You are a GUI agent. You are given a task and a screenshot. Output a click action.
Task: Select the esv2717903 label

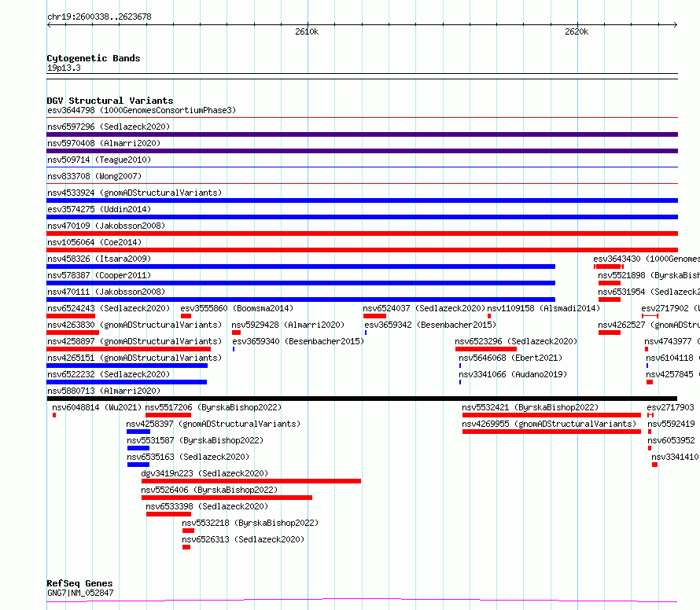click(671, 407)
